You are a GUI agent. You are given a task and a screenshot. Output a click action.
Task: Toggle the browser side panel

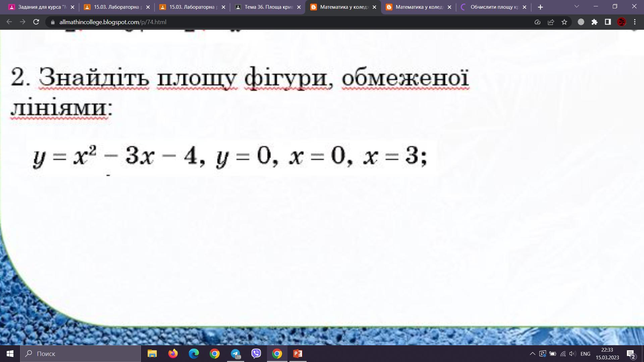pos(608,22)
